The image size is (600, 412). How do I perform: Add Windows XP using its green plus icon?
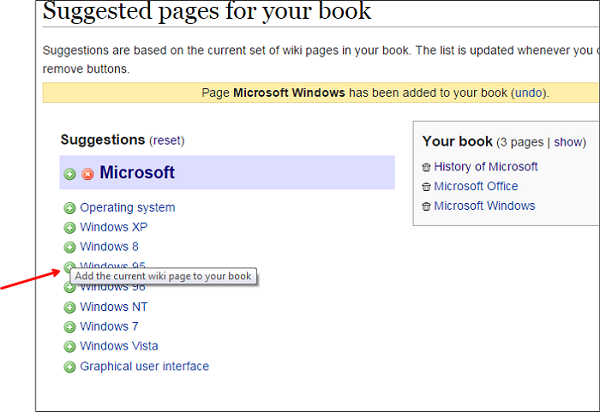70,228
